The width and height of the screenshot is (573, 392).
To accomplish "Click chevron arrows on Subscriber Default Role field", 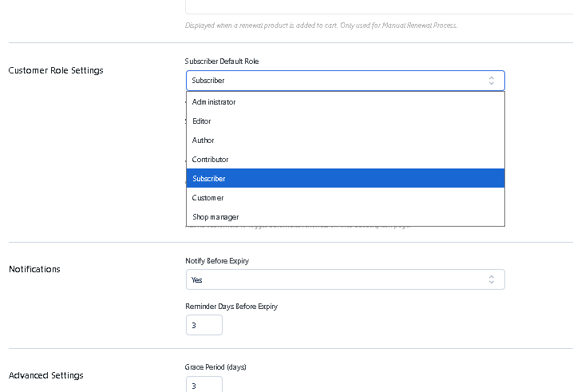I will (492, 81).
